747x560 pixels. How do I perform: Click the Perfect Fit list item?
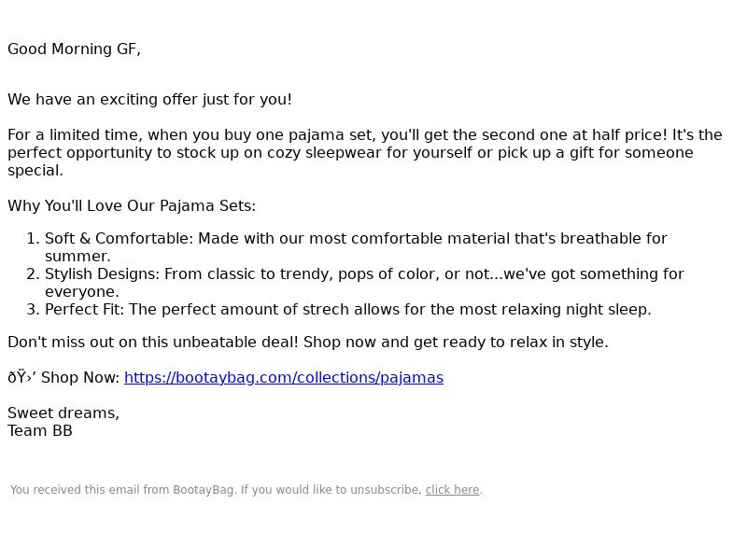click(x=347, y=310)
